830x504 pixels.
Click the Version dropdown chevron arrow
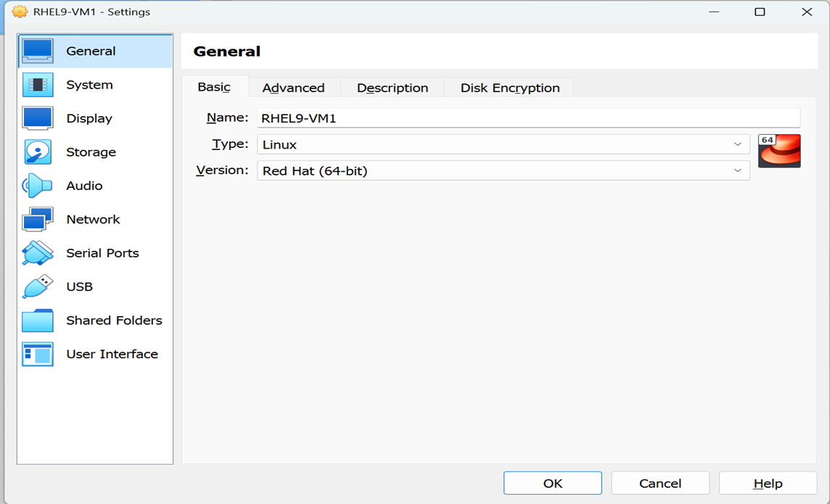[737, 171]
